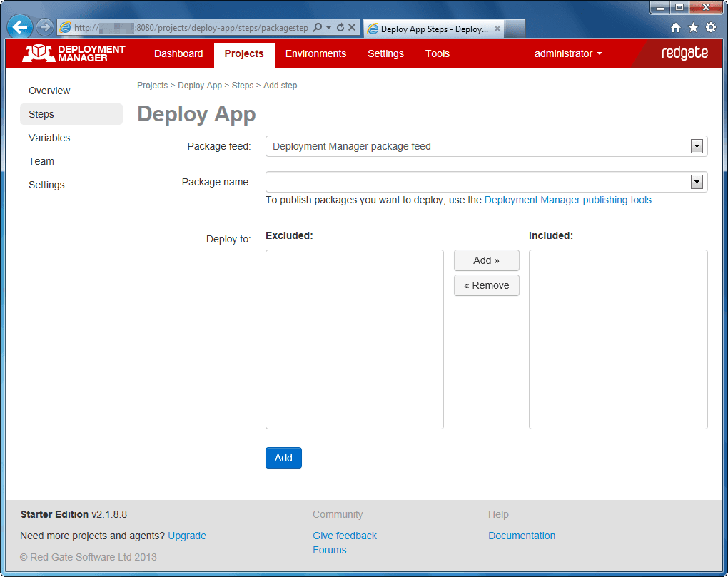This screenshot has width=728, height=577.
Task: Select the Deploy App Steps browser tab
Action: pos(433,29)
